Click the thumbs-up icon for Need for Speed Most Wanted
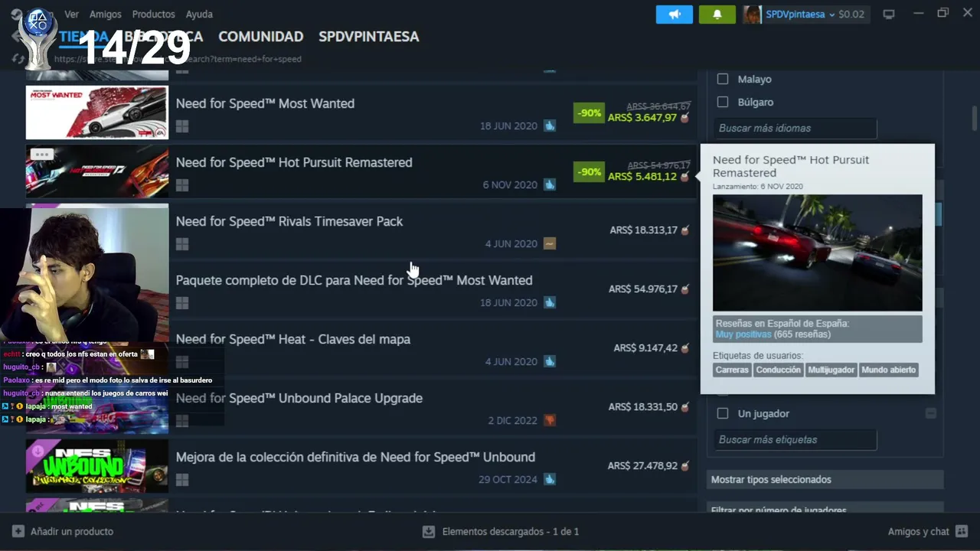Viewport: 980px width, 551px height. [x=550, y=126]
